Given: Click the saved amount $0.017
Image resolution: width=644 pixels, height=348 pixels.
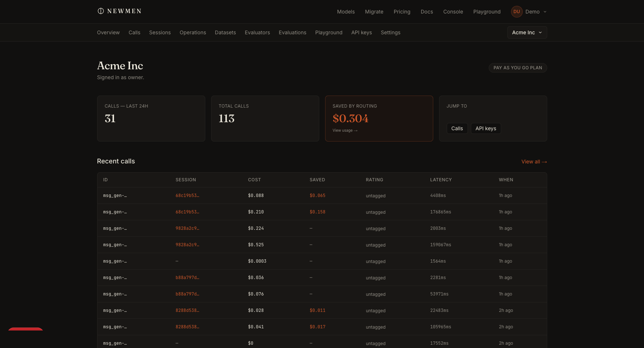Looking at the screenshot, I should coord(317,327).
